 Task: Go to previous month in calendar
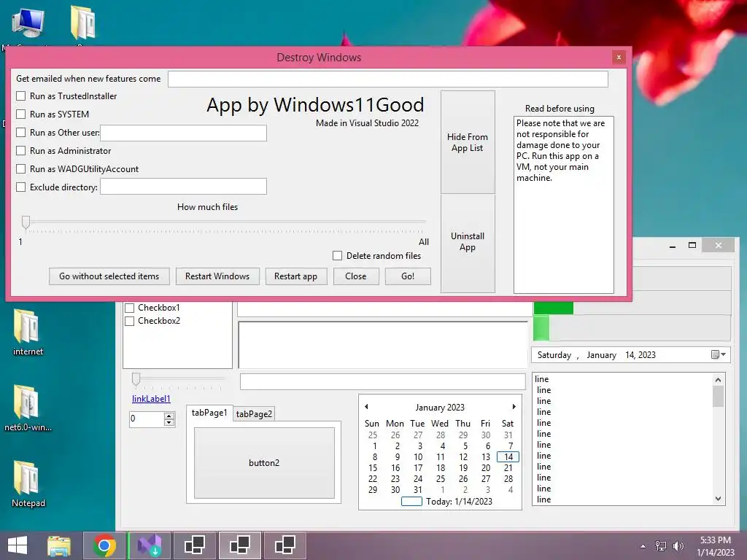point(366,407)
